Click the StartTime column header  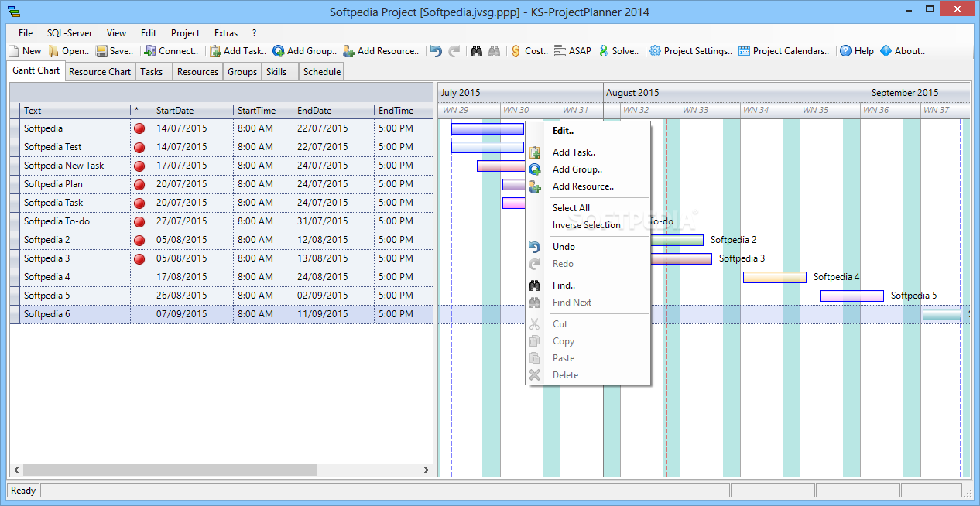coord(263,111)
